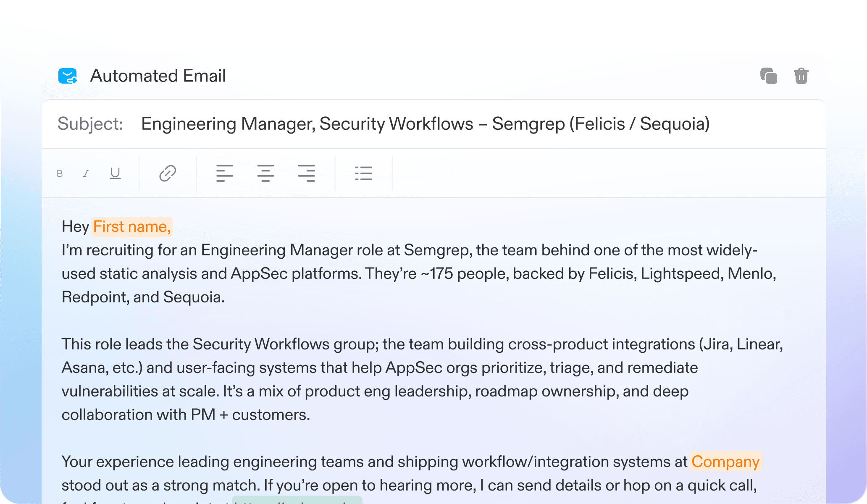Select the Company variable tag

(725, 462)
